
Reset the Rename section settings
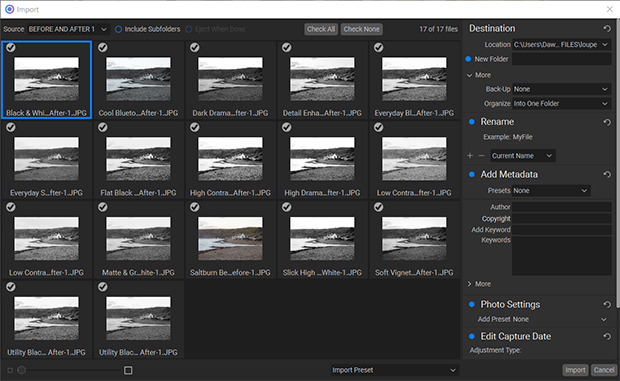point(607,122)
